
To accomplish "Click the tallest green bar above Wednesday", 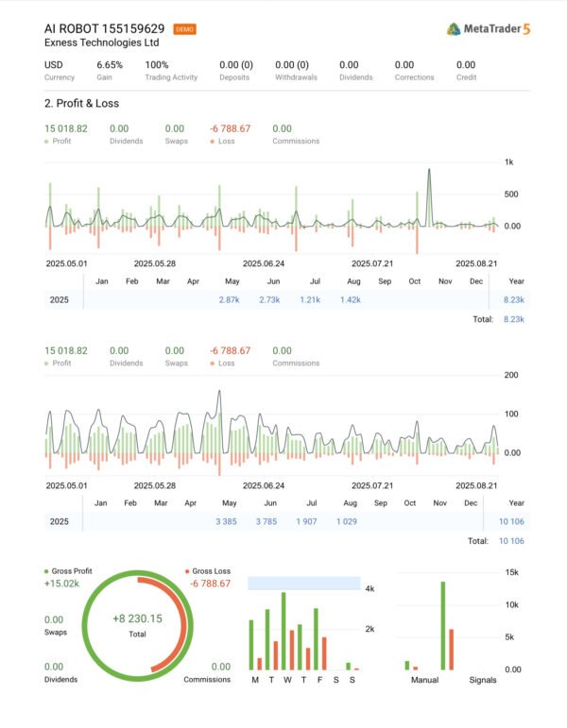I will point(283,631).
